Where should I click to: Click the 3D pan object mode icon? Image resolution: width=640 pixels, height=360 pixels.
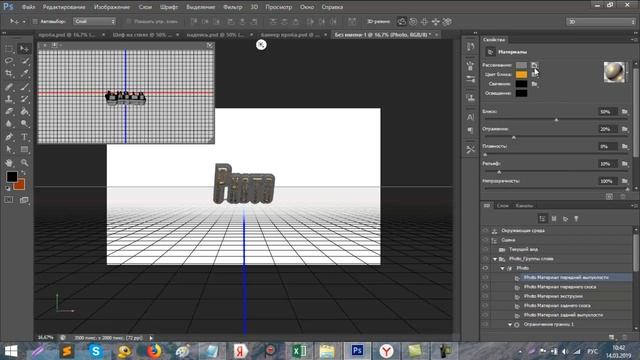pos(424,22)
